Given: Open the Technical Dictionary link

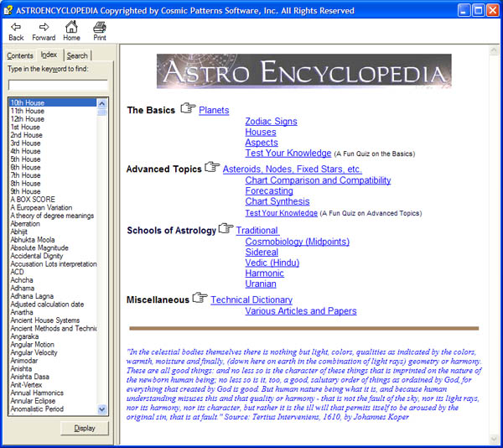Looking at the screenshot, I should 251,300.
